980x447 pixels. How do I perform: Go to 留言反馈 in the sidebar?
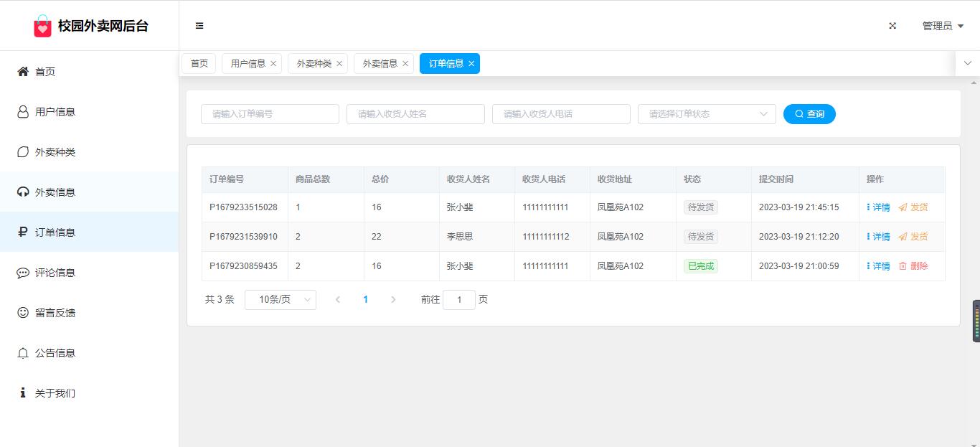tap(55, 313)
